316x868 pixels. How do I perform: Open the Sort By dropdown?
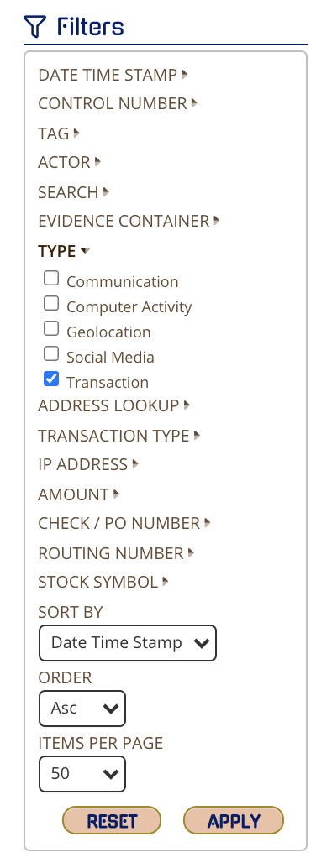point(128,643)
